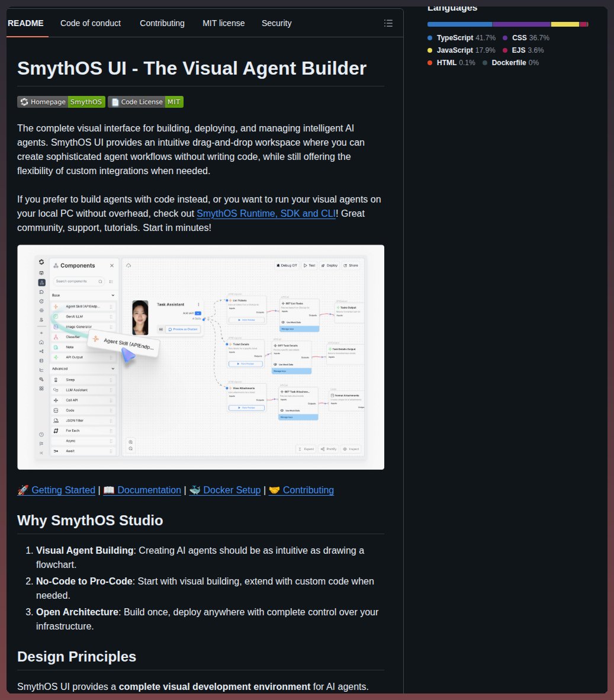This screenshot has height=700, width=614.
Task: Click the handshake emoji before Contributing
Action: tap(274, 490)
